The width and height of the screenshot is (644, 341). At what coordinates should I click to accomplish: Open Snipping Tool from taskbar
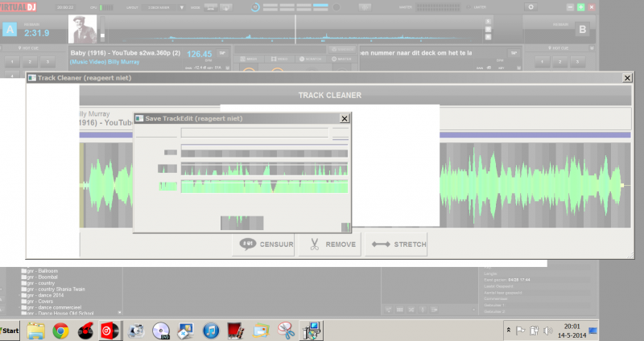coord(286,331)
